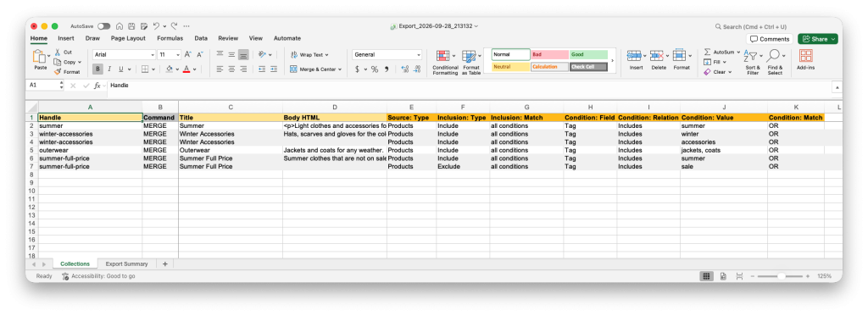Center text horizontally
Screen dimensions: 868x316
coord(231,69)
